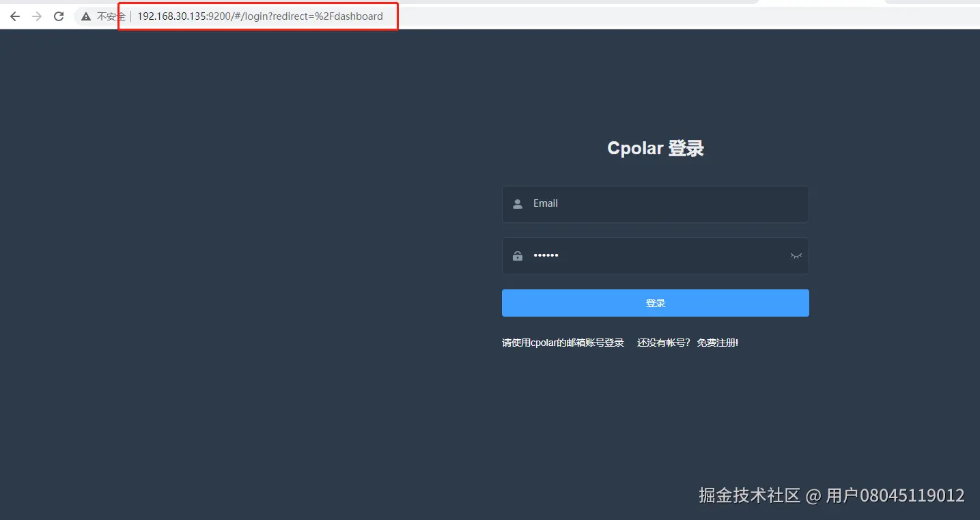Go forward using the browser forward arrow
980x520 pixels.
pos(37,16)
